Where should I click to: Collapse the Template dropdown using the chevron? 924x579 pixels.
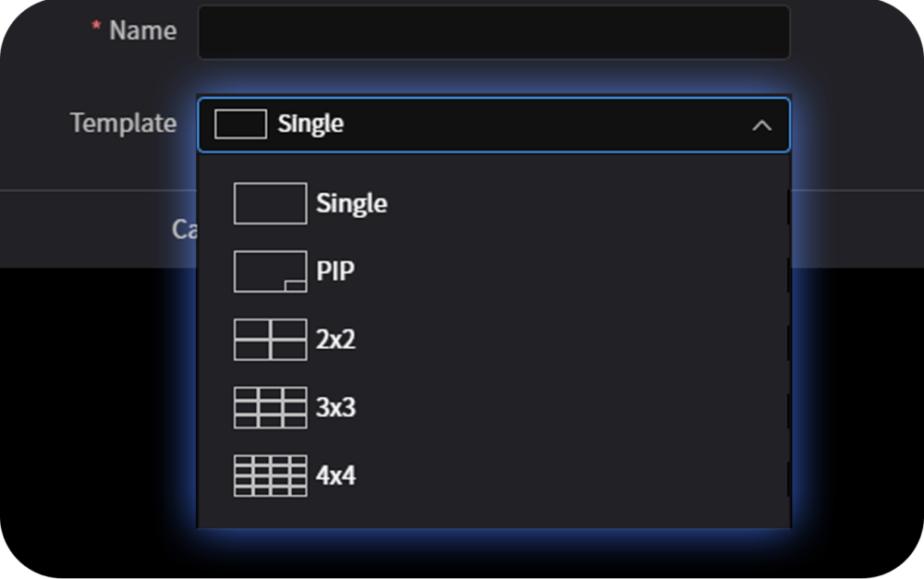point(761,125)
